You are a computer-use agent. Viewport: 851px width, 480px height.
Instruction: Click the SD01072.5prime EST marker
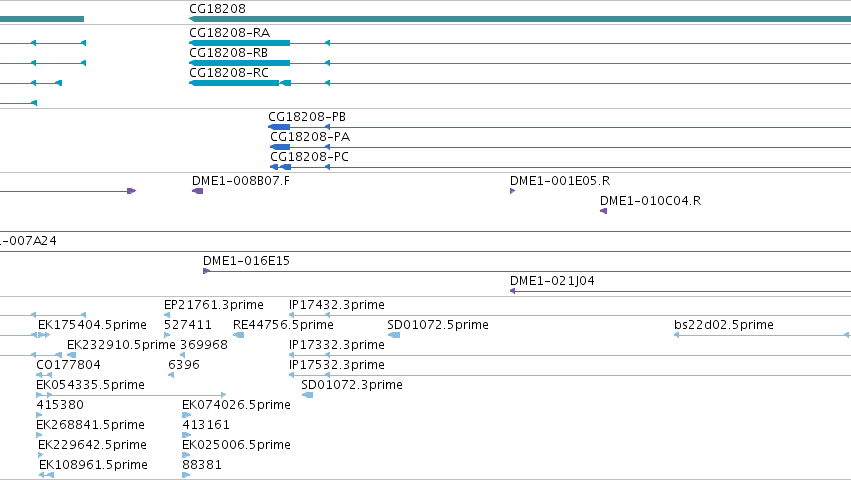tap(394, 335)
